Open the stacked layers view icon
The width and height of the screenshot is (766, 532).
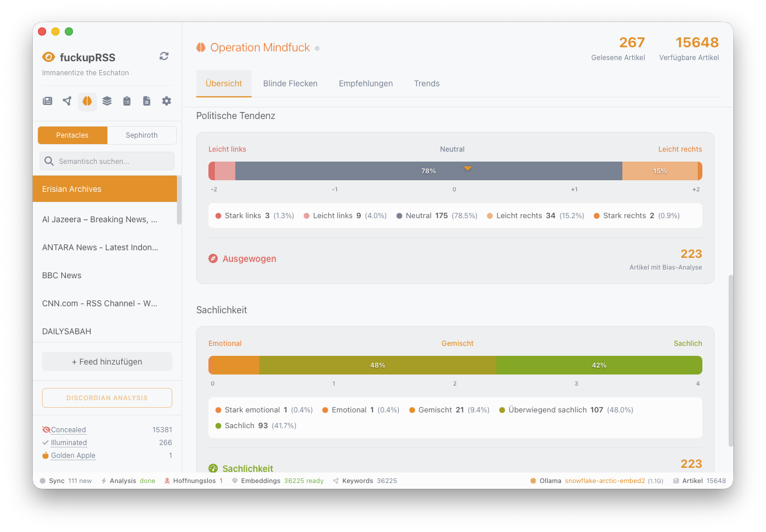point(107,101)
